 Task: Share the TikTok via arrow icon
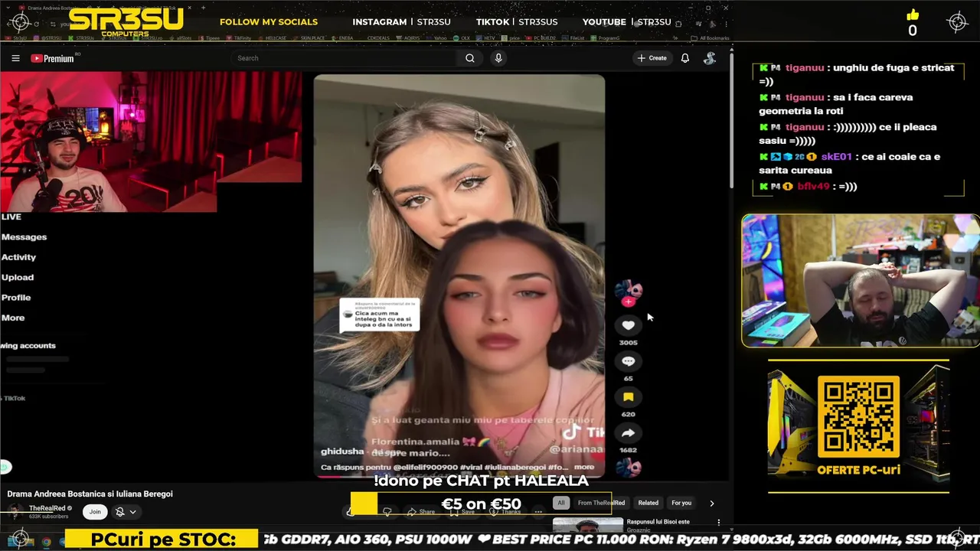click(x=628, y=433)
